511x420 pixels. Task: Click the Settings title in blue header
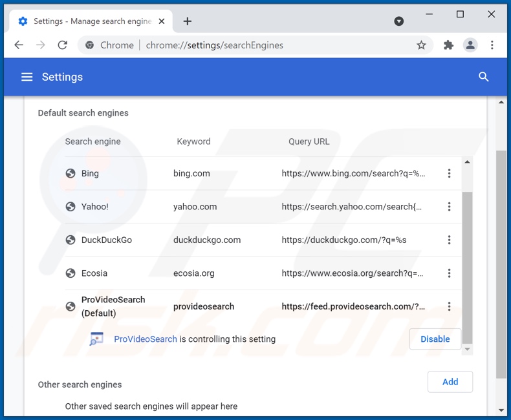[x=62, y=77]
